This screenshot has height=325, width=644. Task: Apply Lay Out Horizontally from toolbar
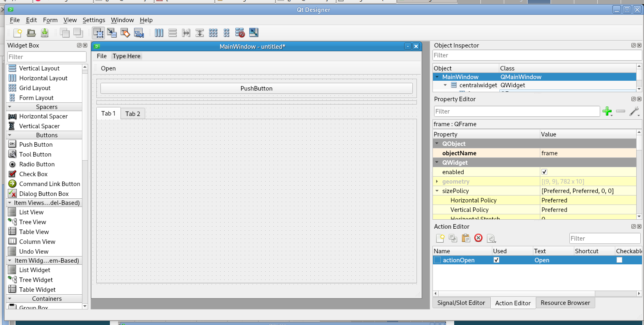click(159, 33)
